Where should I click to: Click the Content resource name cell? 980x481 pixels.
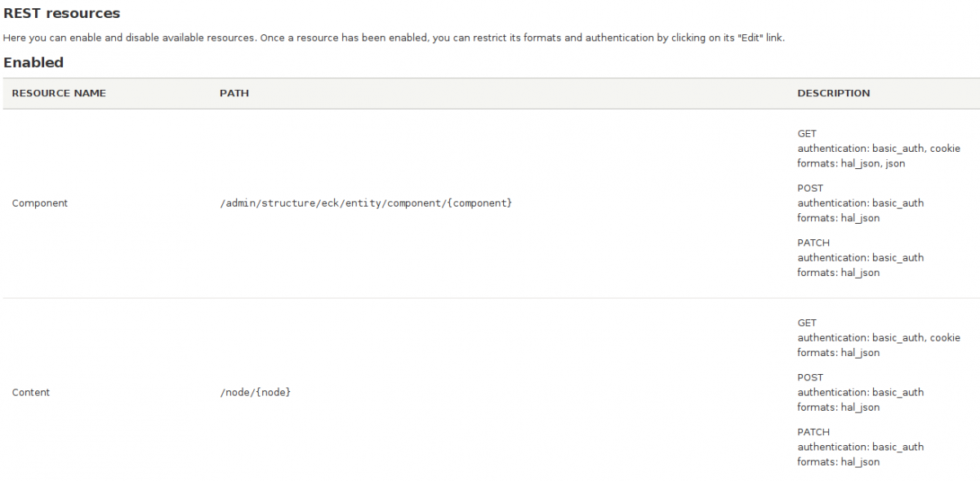[x=31, y=393]
